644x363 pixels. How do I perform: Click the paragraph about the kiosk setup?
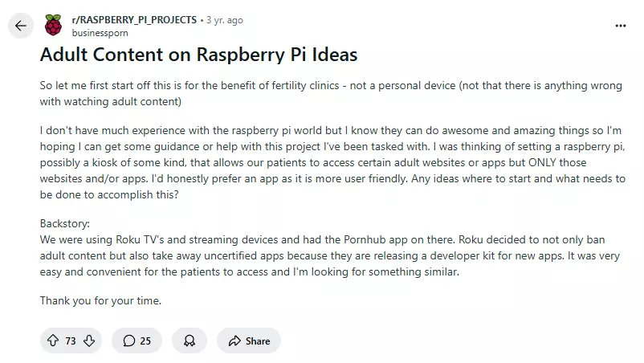(332, 162)
